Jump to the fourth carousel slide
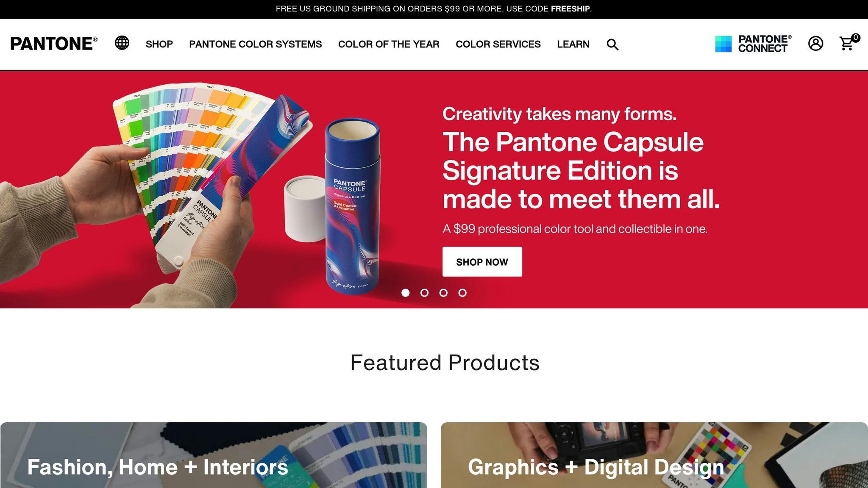The image size is (868, 488). 462,293
